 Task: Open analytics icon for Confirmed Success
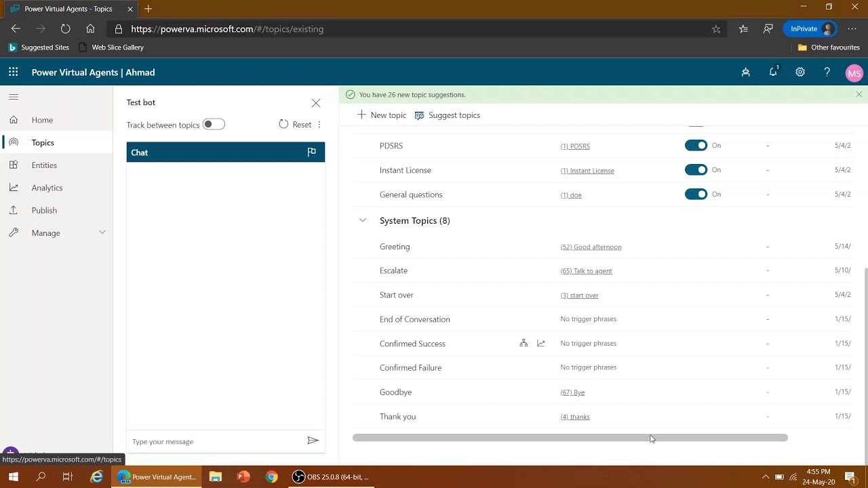coord(541,344)
